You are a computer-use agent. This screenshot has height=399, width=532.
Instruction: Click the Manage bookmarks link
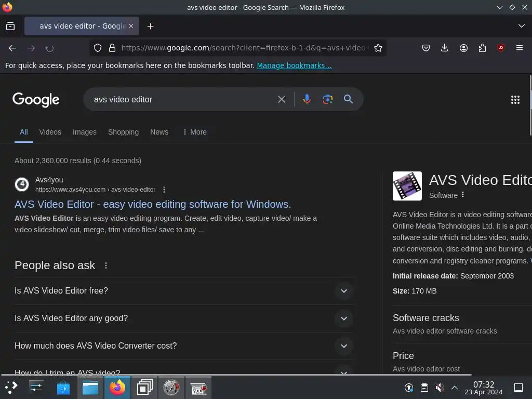pyautogui.click(x=294, y=65)
